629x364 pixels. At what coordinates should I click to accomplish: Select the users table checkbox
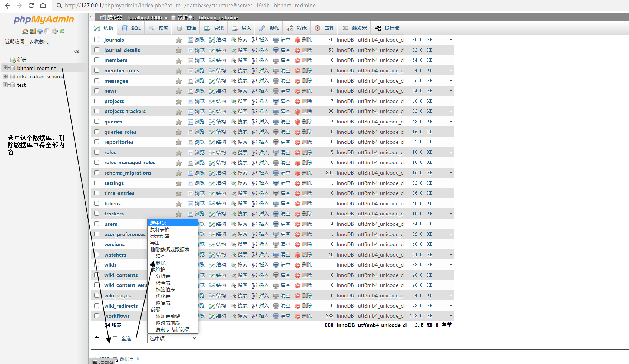(97, 224)
